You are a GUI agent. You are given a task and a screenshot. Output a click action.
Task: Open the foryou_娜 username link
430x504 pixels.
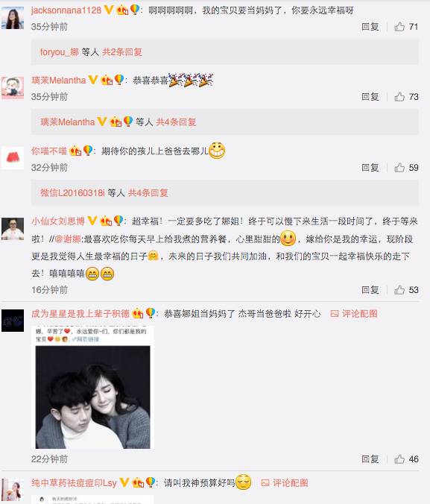60,52
